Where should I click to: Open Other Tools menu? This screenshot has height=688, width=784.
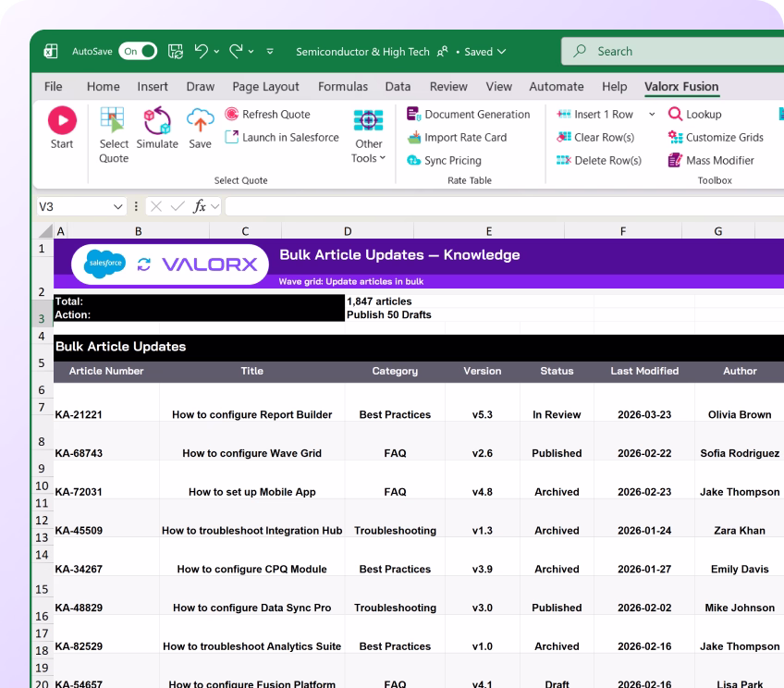point(369,136)
